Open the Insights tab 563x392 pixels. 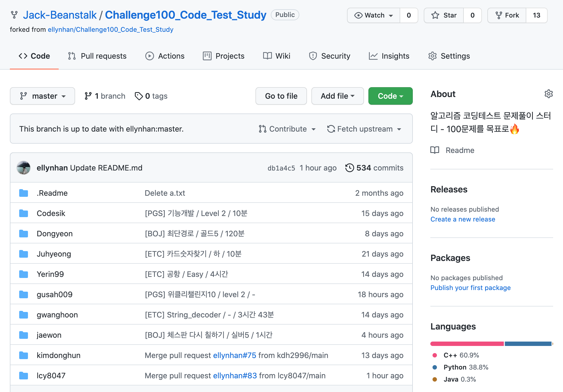(389, 56)
